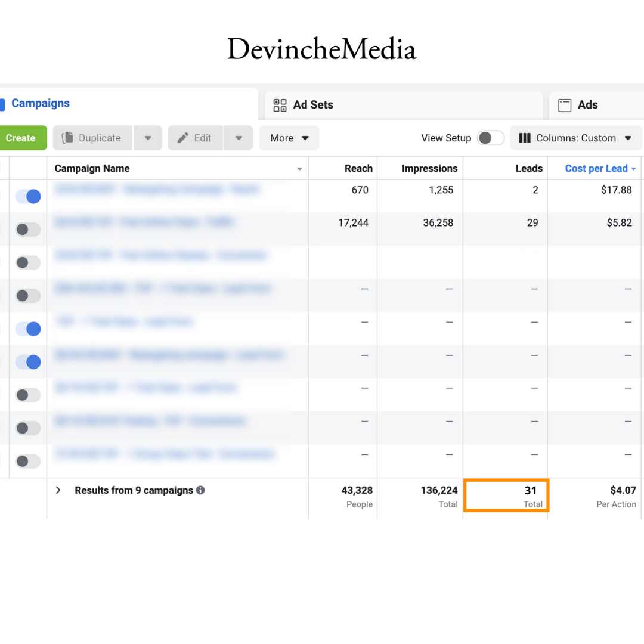Viewport: 644px width, 644px height.
Task: Switch to the Ads tab
Action: point(589,105)
